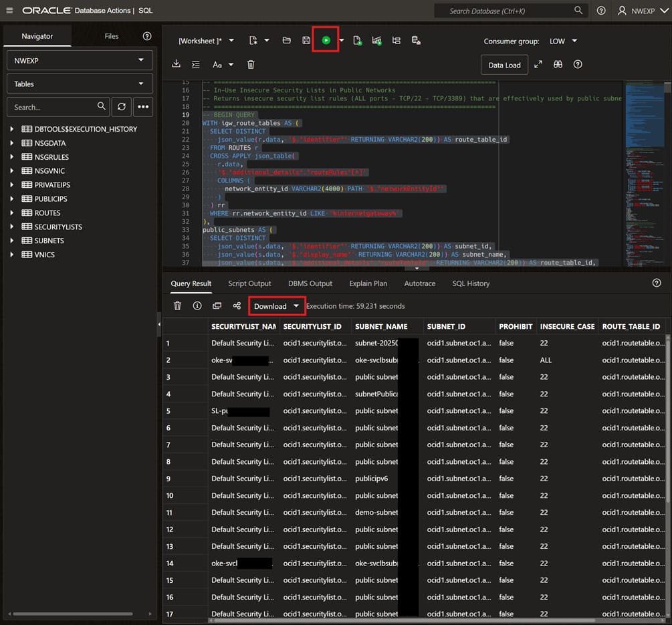Image resolution: width=672 pixels, height=625 pixels.
Task: Click the new file icon in toolbar
Action: click(x=253, y=40)
